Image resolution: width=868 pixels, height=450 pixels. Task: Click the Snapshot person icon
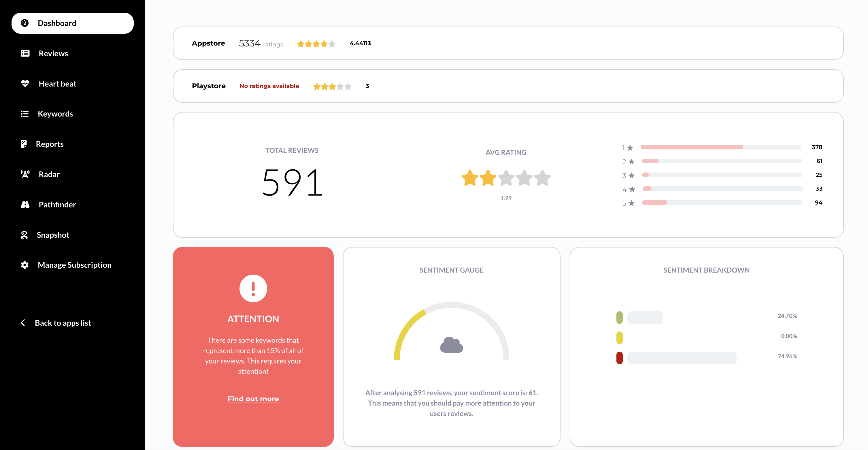coord(24,235)
